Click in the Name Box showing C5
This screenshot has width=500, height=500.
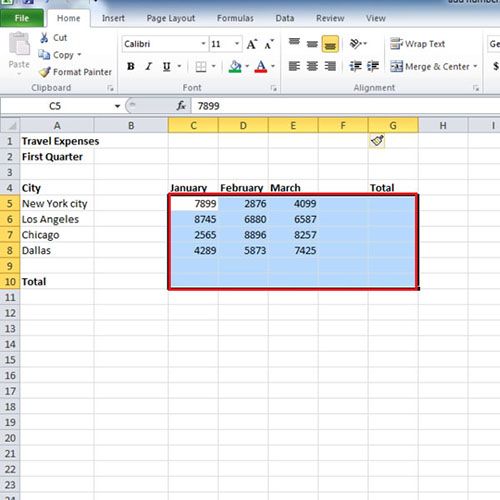tap(55, 106)
